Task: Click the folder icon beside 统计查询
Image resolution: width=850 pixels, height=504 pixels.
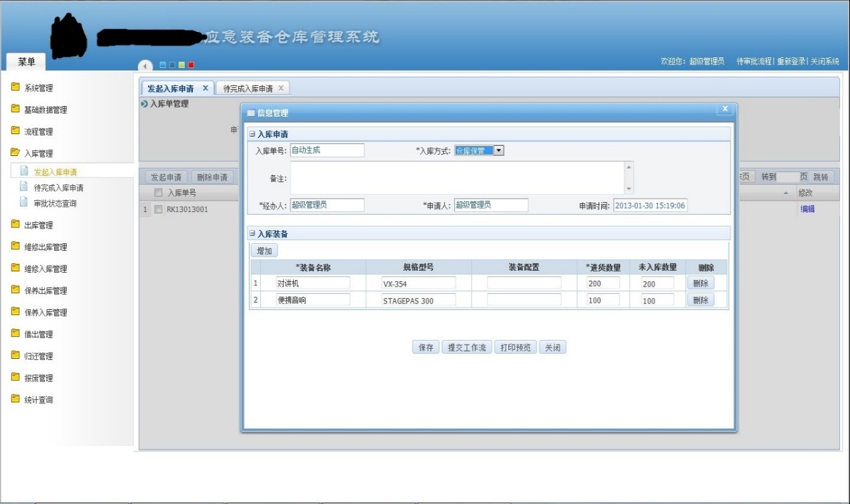Action: click(x=15, y=399)
